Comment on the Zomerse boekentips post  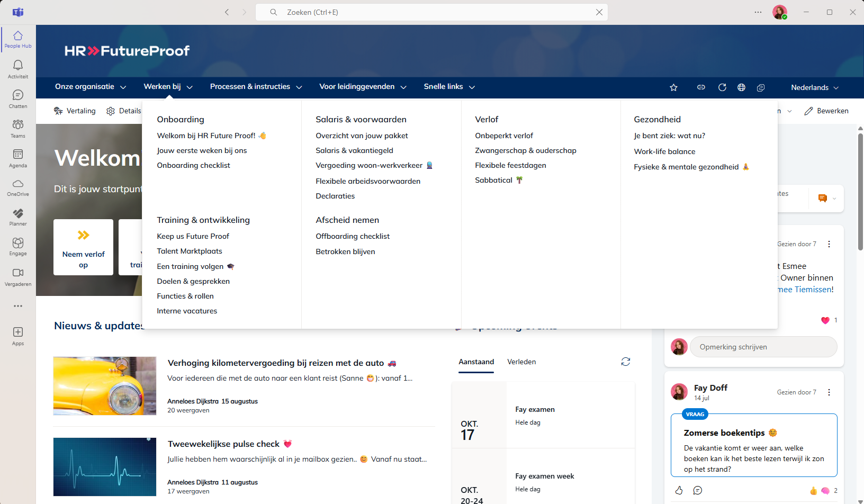(x=698, y=490)
